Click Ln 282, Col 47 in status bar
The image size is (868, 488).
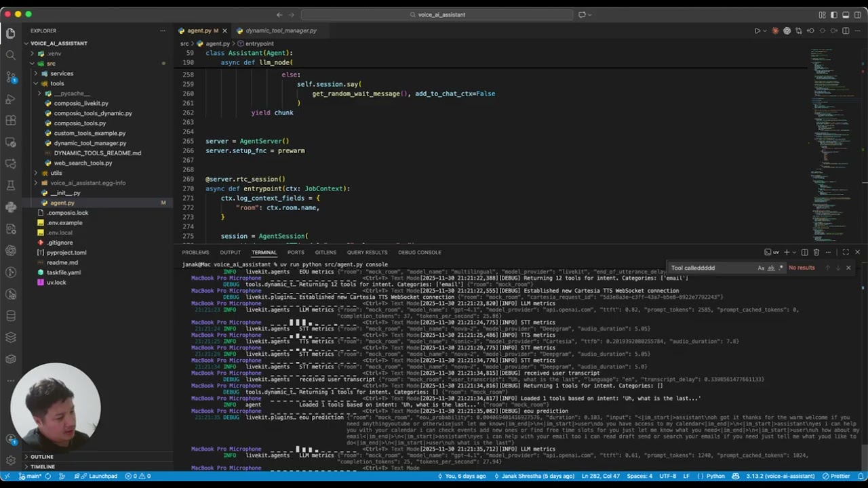(x=601, y=476)
